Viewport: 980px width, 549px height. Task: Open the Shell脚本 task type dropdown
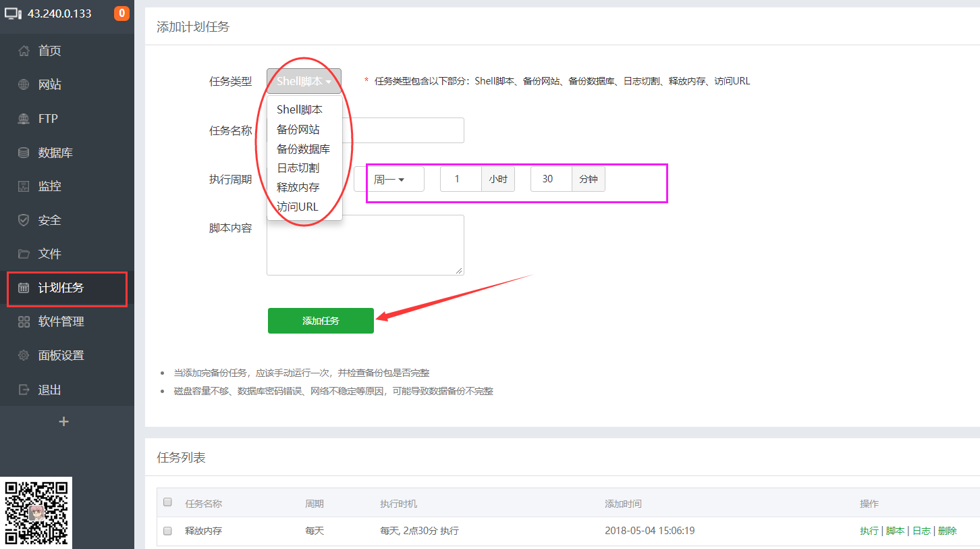[304, 81]
